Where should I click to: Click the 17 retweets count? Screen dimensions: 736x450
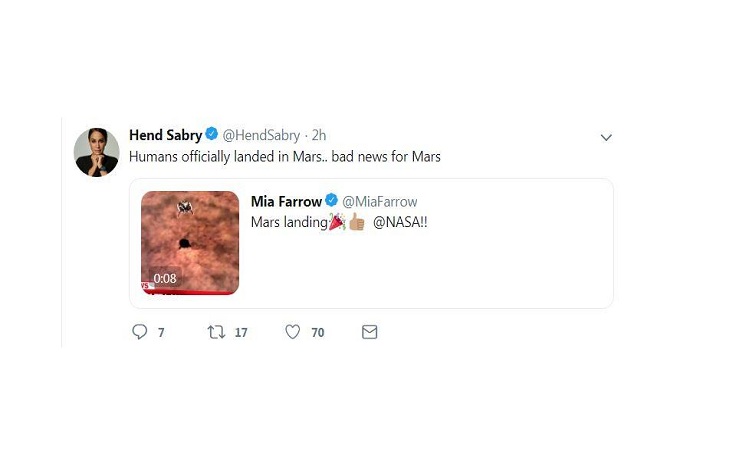click(241, 333)
